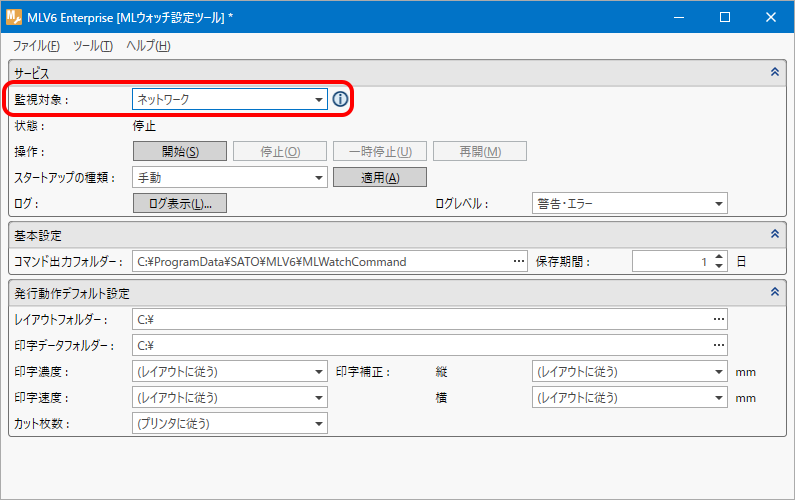Open the 監視対象 ネットワーク dropdown
This screenshot has height=500, width=795.
pyautogui.click(x=230, y=99)
